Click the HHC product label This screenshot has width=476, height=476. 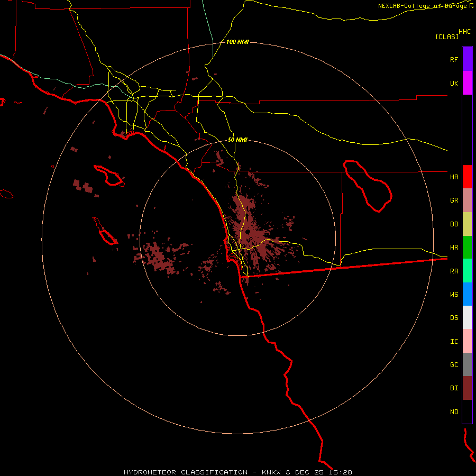click(x=465, y=32)
